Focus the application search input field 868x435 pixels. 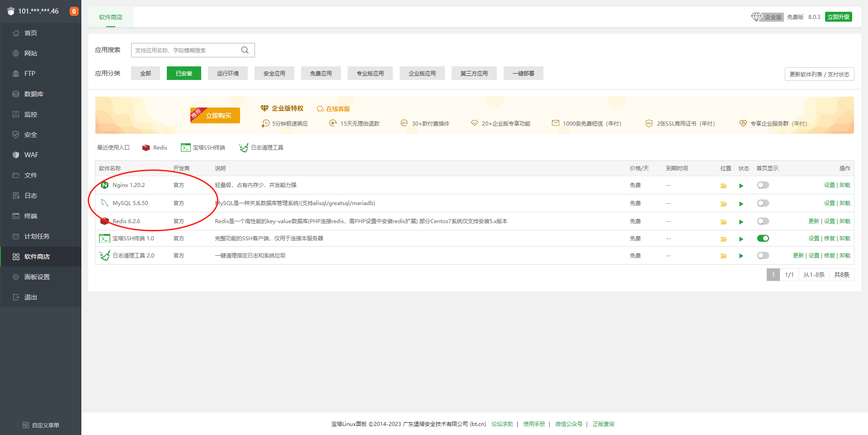[x=185, y=50]
